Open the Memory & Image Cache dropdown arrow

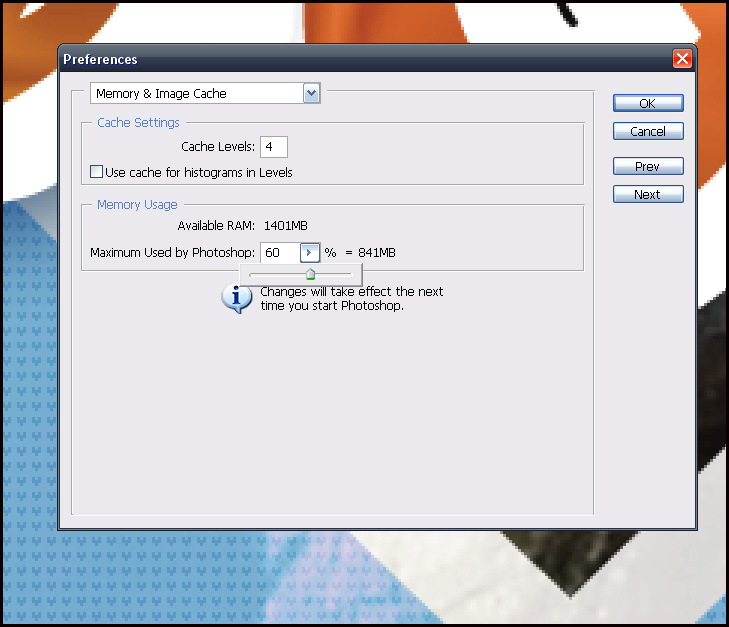click(x=311, y=93)
